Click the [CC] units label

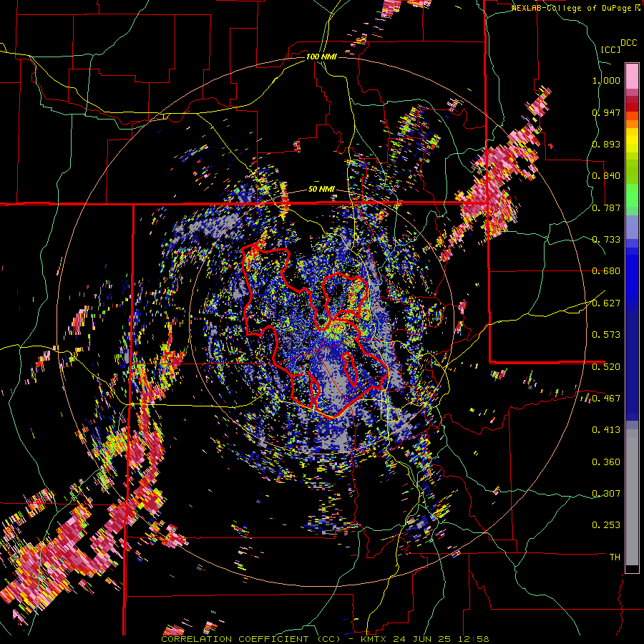(610, 49)
